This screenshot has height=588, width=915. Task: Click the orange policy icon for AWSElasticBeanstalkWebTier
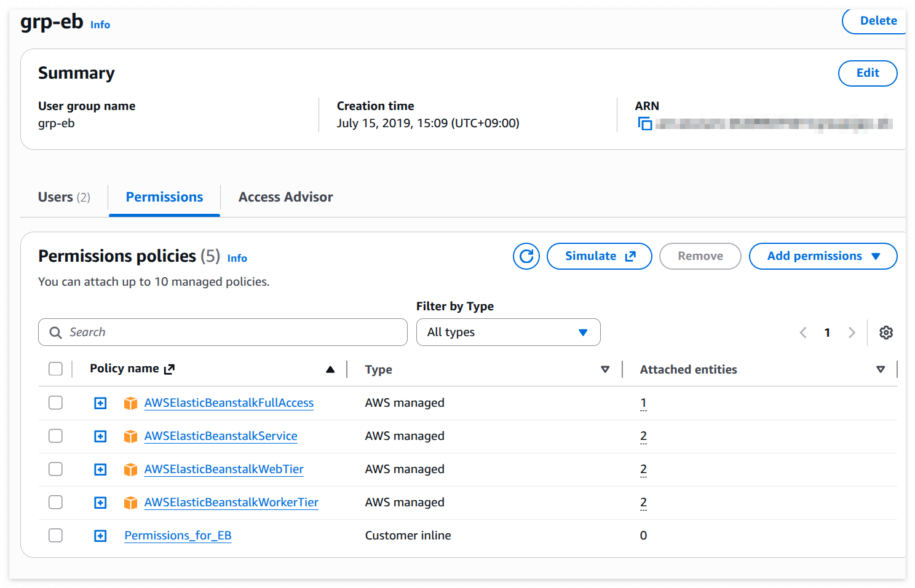click(130, 469)
